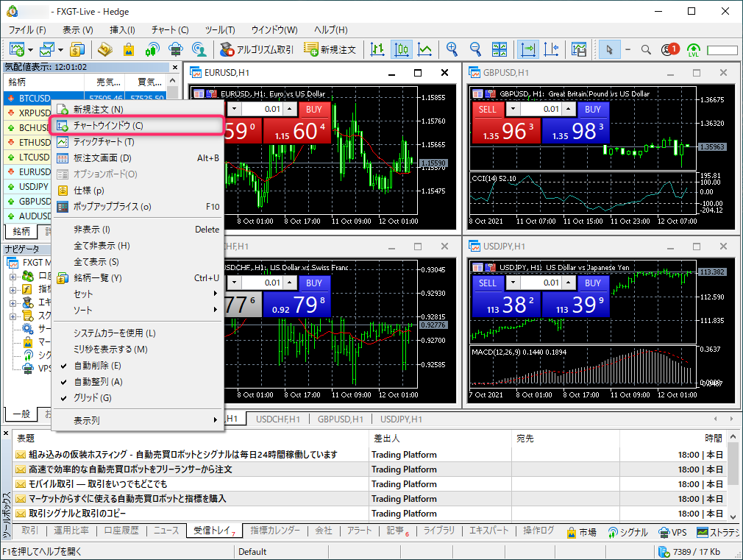The height and width of the screenshot is (560, 743).
Task: Open the Market Watch toolbar icon
Action: click(x=77, y=49)
